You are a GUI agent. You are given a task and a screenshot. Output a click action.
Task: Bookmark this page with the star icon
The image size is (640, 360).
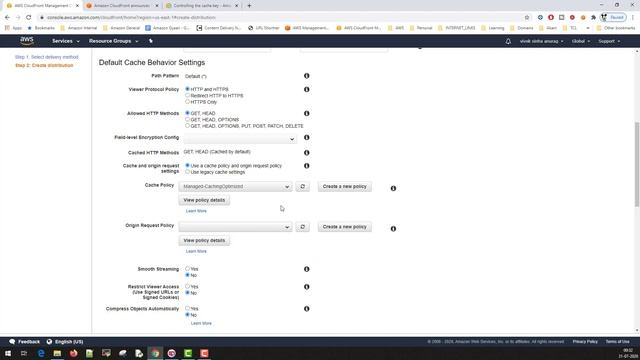[x=527, y=18]
